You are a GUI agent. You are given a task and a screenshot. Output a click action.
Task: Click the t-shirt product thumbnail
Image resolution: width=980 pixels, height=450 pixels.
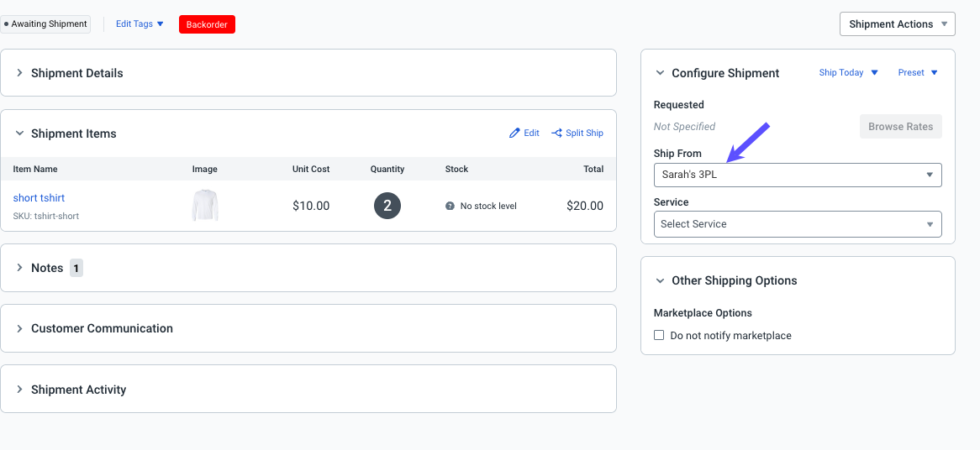tap(205, 206)
